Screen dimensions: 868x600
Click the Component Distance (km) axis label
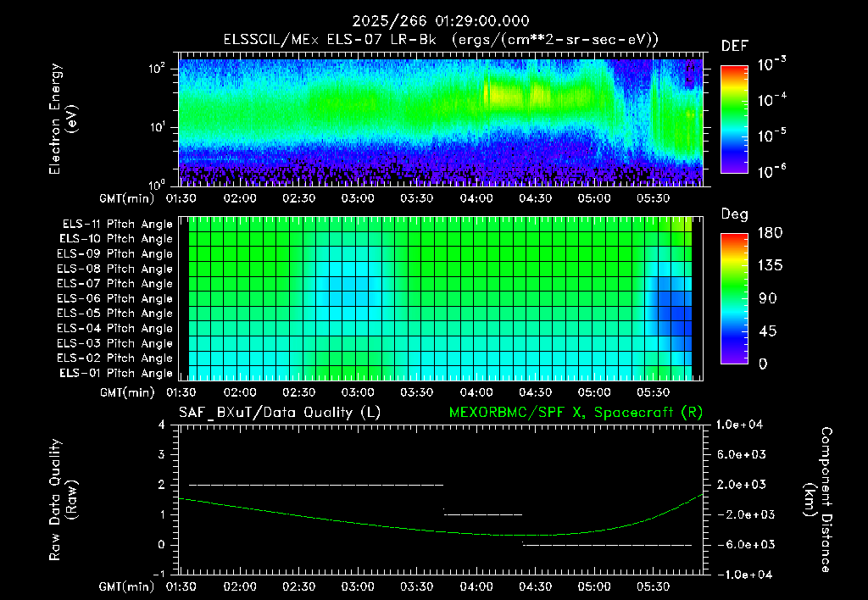[818, 500]
